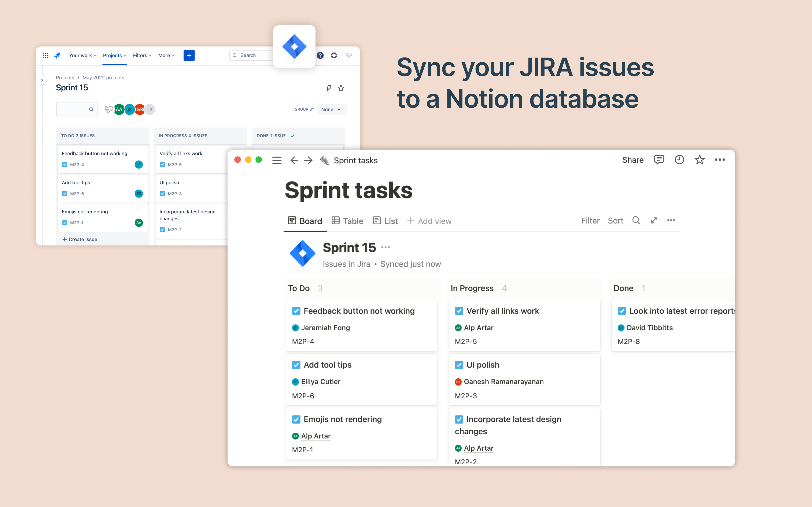
Task: Switch to the List view tab
Action: click(x=385, y=221)
